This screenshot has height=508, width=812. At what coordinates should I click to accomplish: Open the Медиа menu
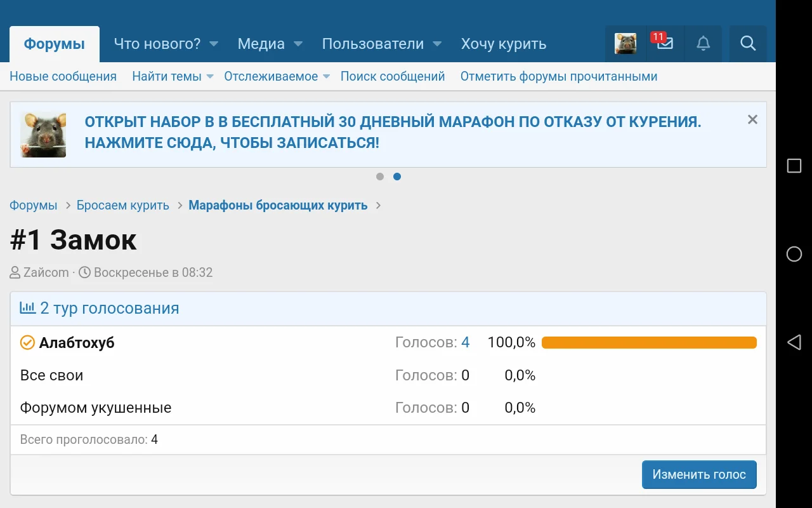click(x=261, y=44)
